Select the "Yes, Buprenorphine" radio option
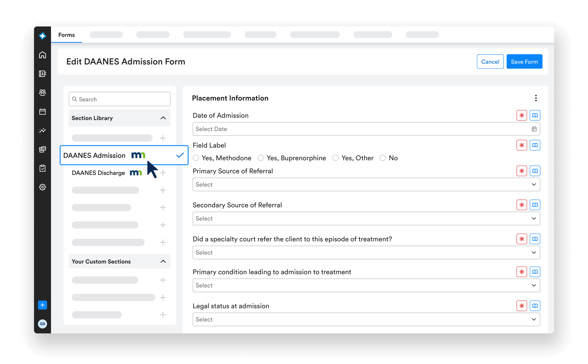 point(260,158)
